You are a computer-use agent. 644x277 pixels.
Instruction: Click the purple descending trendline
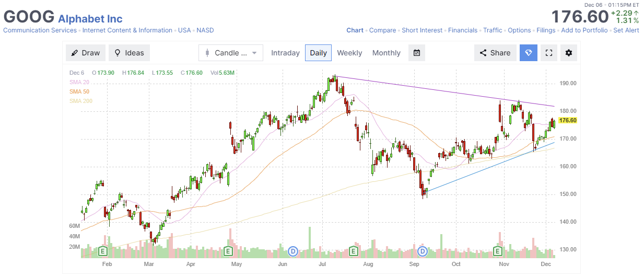click(445, 91)
